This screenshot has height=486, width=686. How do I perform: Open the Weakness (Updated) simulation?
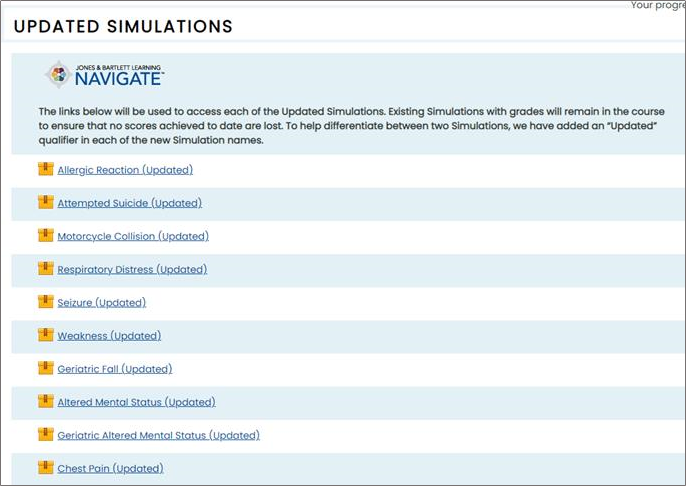pyautogui.click(x=109, y=336)
